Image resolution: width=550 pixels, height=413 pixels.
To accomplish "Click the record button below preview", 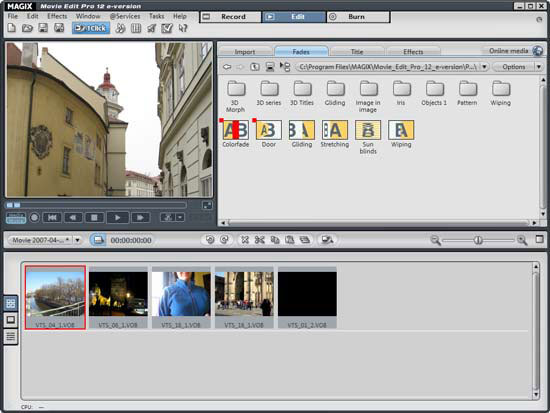I will tap(34, 218).
